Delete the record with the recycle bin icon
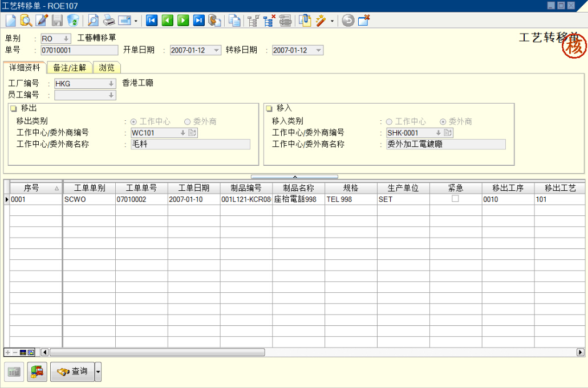This screenshot has height=388, width=588. 73,20
